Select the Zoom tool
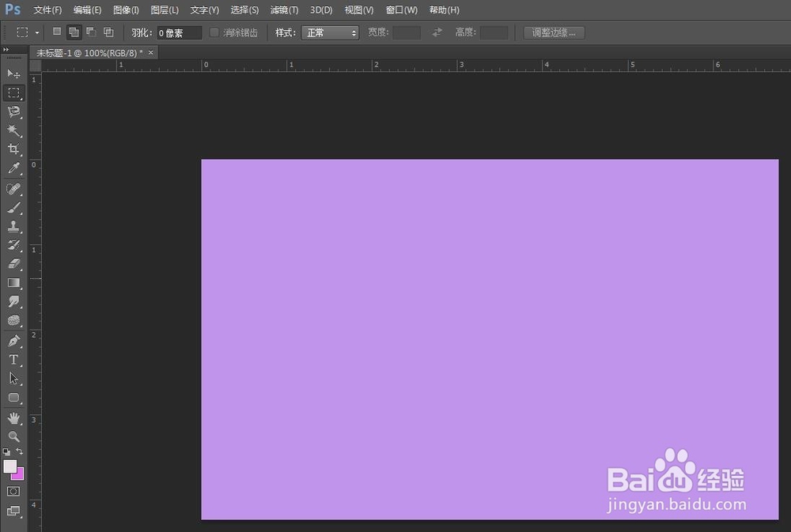 point(13,436)
